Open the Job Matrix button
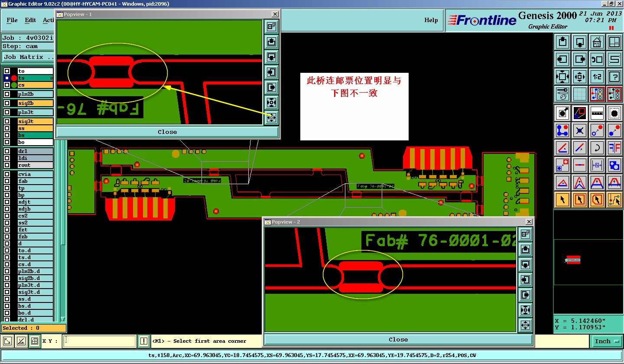 [x=29, y=57]
